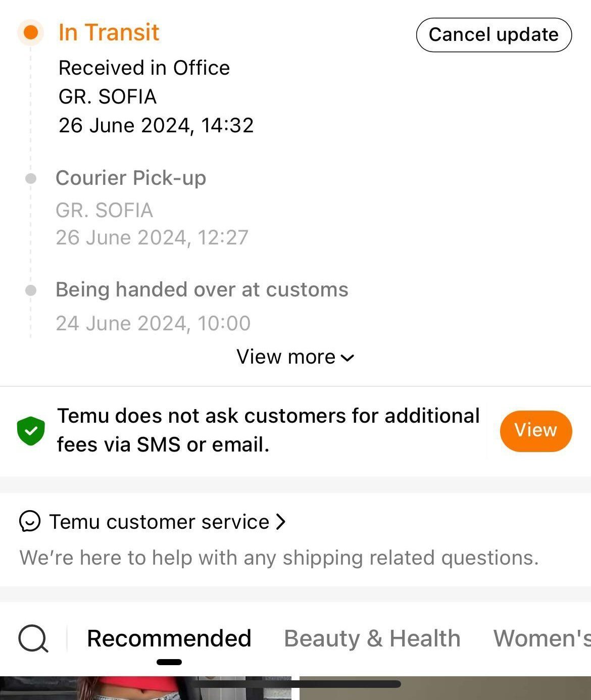Click the orange In Transit status dot
Image resolution: width=591 pixels, height=700 pixels.
click(x=31, y=32)
